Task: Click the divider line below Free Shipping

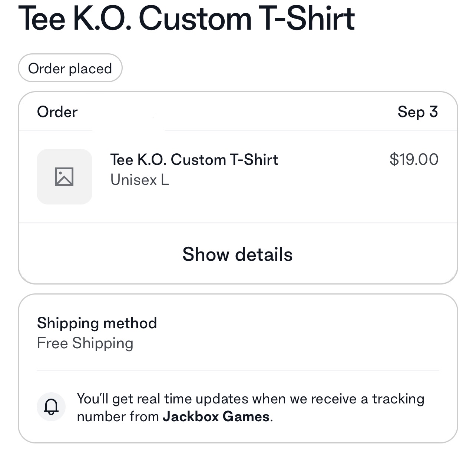Action: tap(238, 370)
